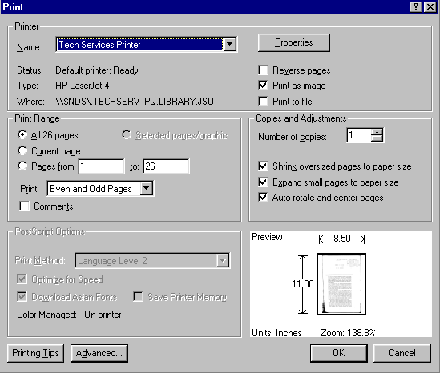This screenshot has width=440, height=373.
Task: Enable the Reverse pages checkbox
Action: 263,70
